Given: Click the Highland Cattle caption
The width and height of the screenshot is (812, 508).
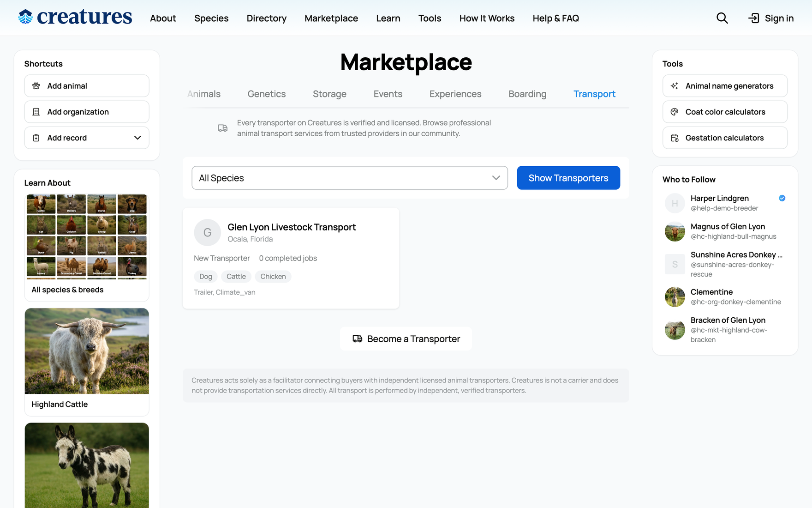Looking at the screenshot, I should (x=60, y=404).
